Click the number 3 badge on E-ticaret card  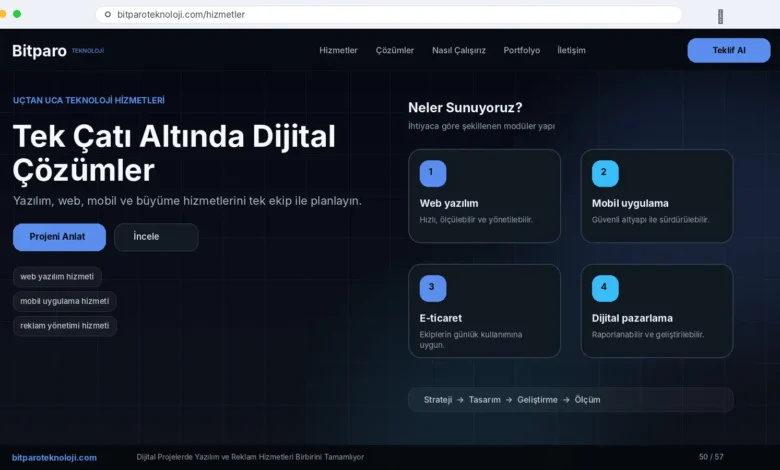[433, 288]
